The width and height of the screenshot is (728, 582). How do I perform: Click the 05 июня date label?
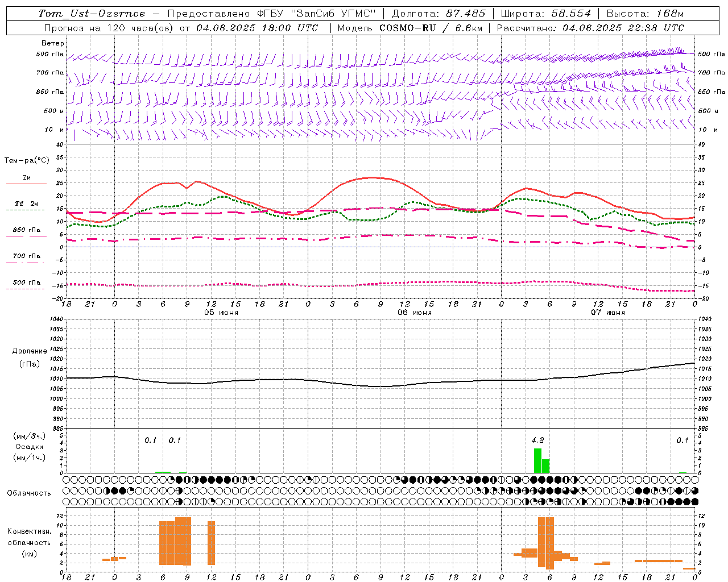pyautogui.click(x=221, y=313)
